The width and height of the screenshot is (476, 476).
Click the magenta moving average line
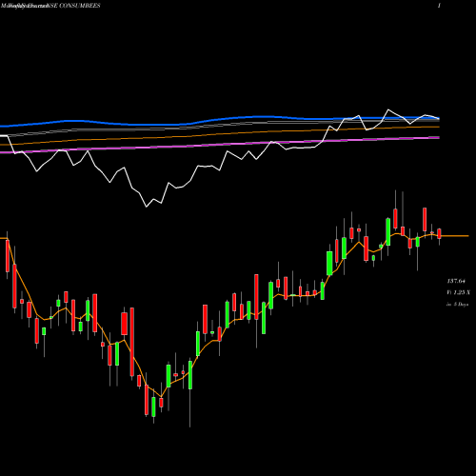coord(219,145)
